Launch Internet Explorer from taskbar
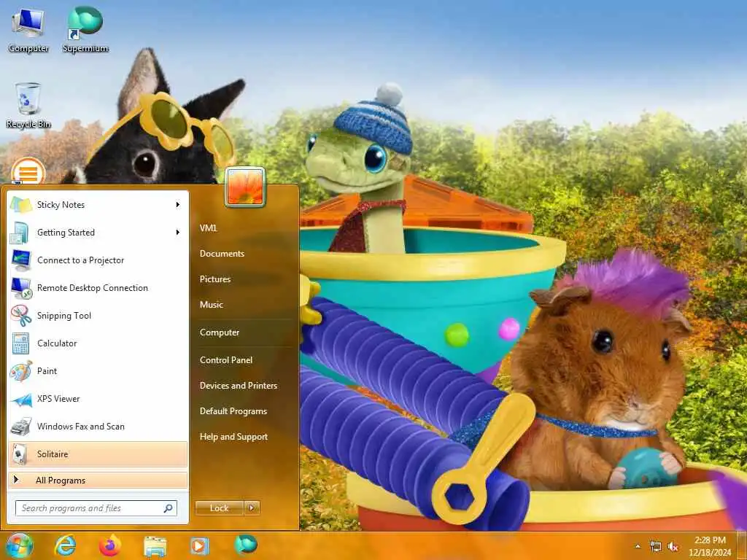747x560 pixels. 65,545
